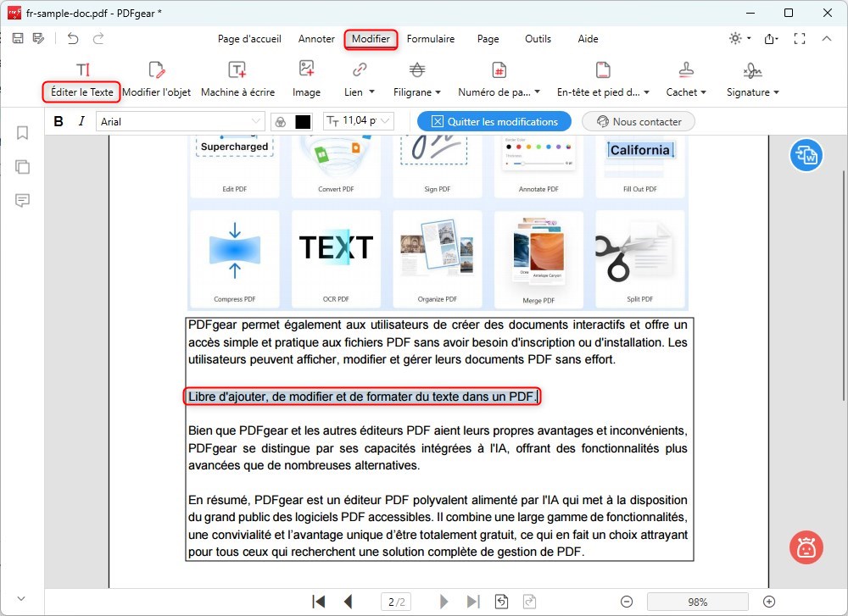Open the AI chatbot assistant button
The image size is (848, 616).
tap(806, 547)
